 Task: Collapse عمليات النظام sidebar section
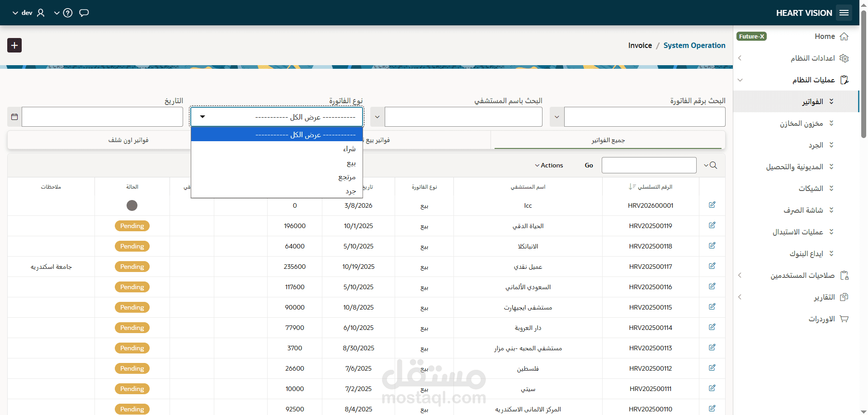click(x=740, y=80)
